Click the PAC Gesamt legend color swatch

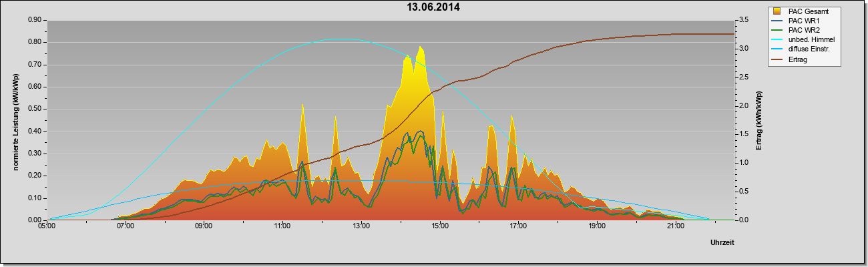(777, 11)
